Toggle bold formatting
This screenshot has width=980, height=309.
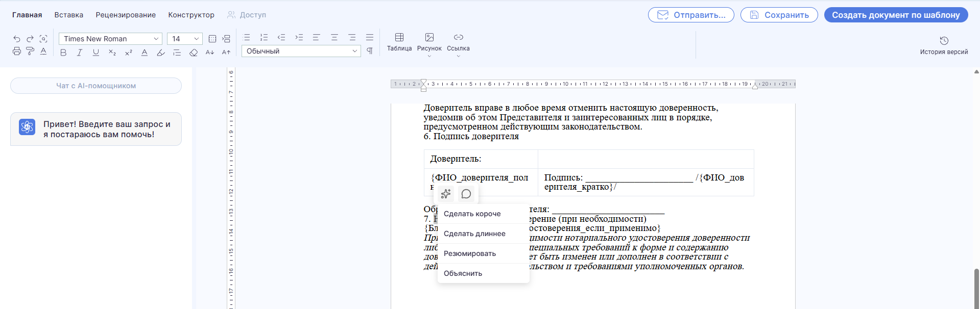63,53
